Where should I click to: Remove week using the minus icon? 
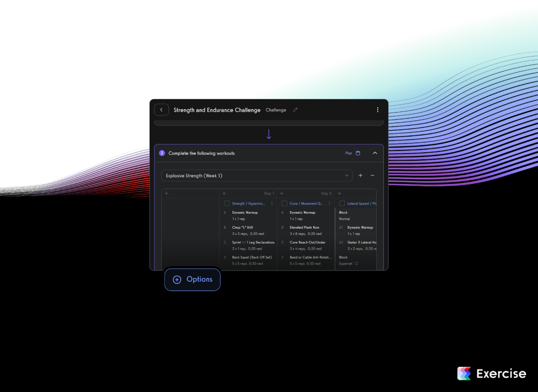[x=373, y=176]
